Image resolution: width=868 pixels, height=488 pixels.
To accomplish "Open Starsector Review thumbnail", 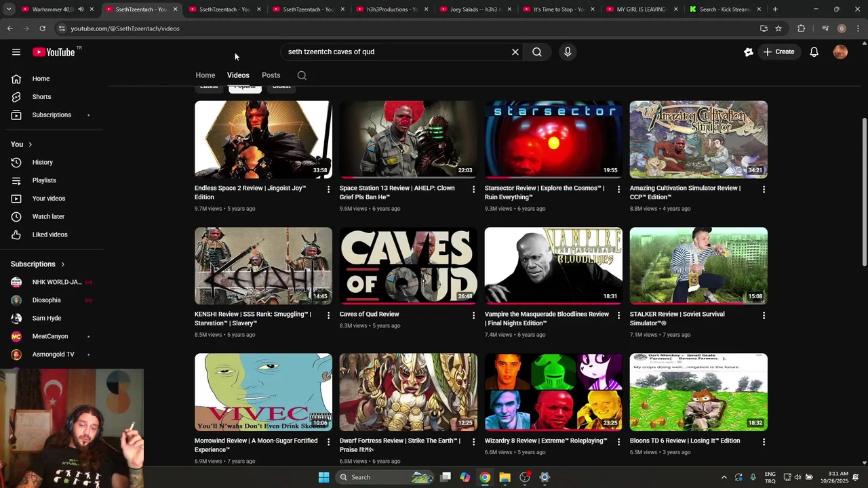I will coord(553,140).
